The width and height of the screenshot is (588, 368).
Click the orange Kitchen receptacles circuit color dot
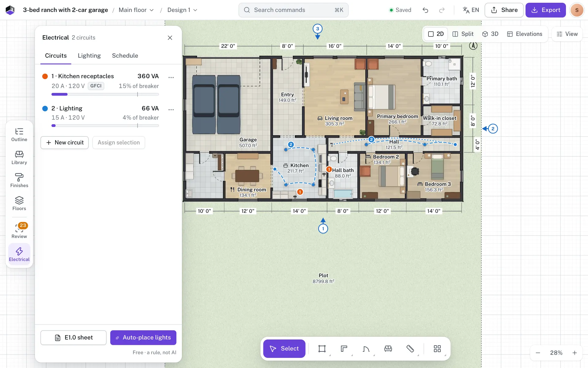click(x=45, y=76)
